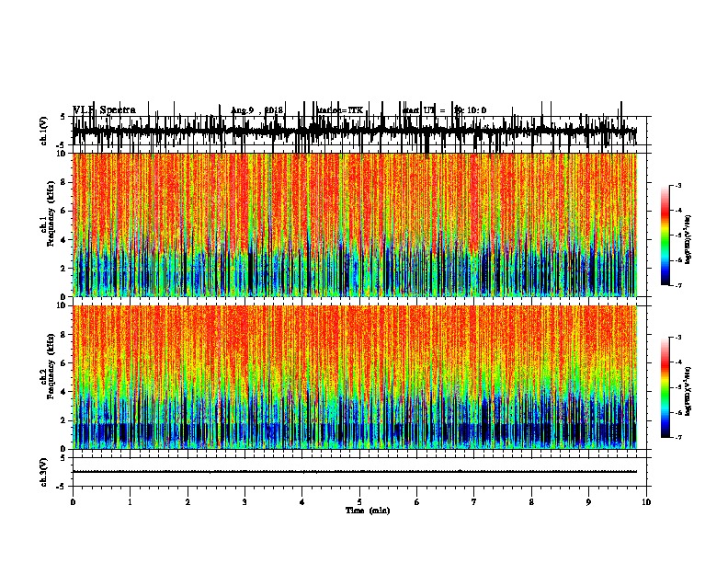The image size is (728, 563).
Task: Click the 'station=ITK' header text
Action: (x=340, y=110)
